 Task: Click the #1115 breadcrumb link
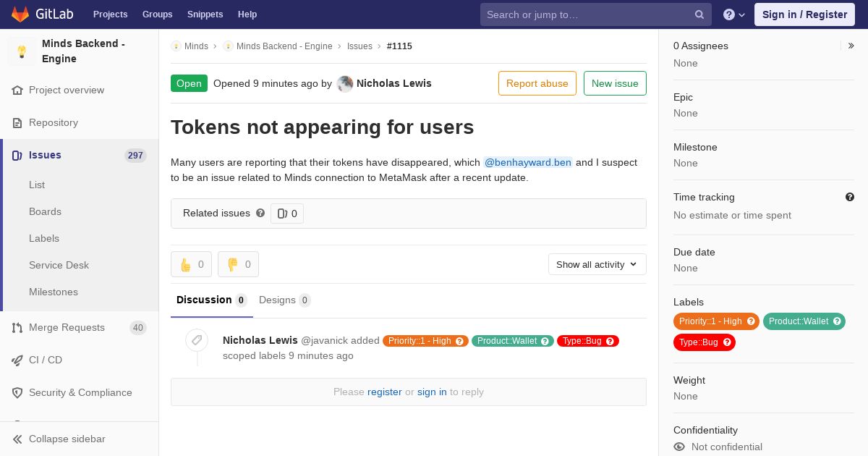click(x=399, y=46)
